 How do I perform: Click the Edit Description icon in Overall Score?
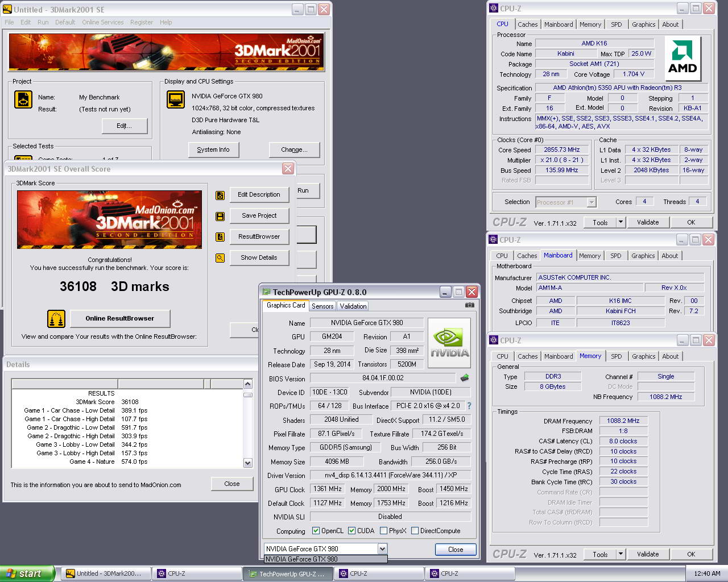[220, 196]
